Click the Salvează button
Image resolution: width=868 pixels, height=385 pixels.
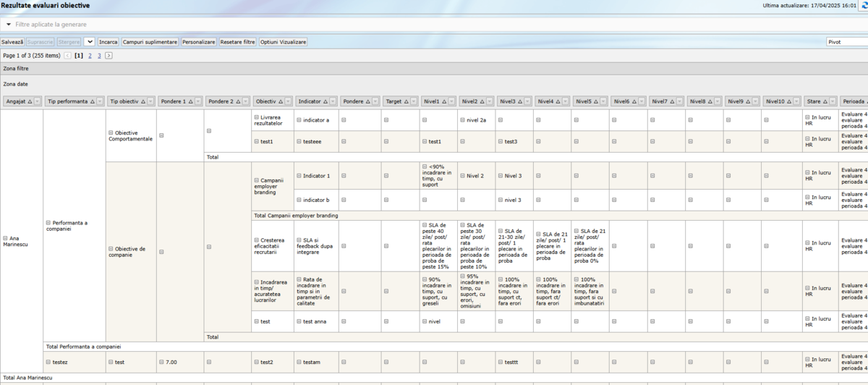click(12, 42)
